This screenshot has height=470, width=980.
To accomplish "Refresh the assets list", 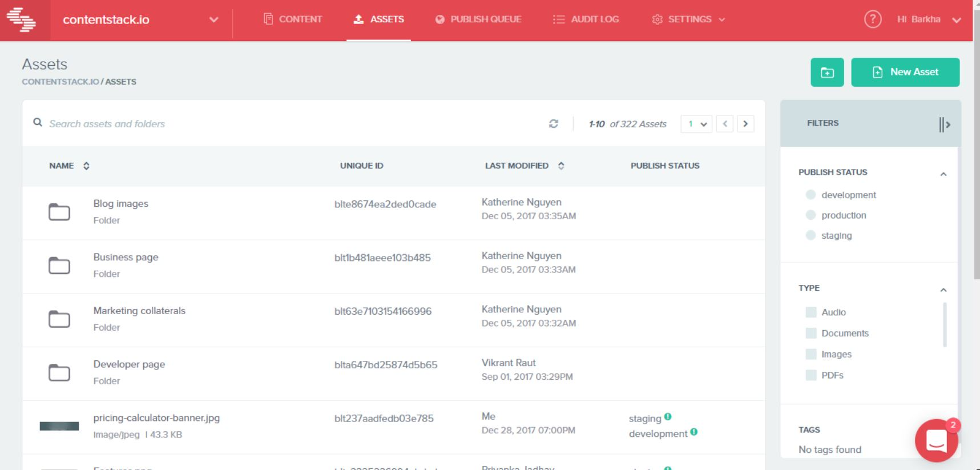I will tap(554, 124).
